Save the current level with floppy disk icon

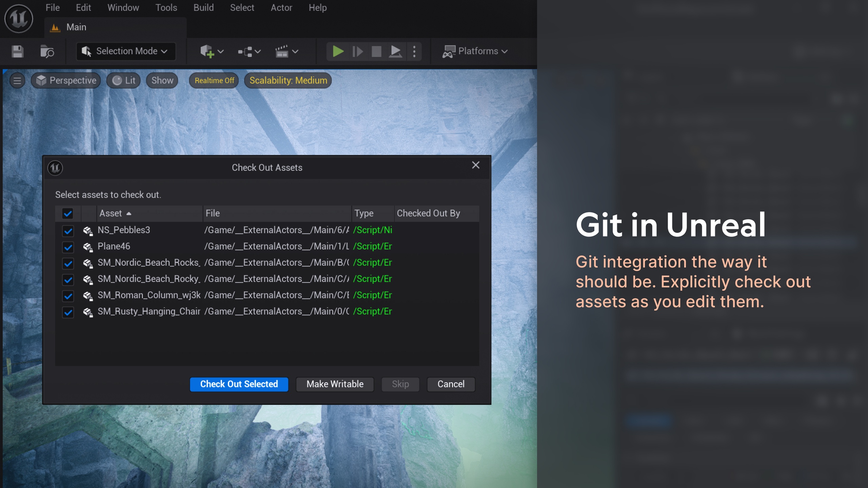tap(17, 52)
